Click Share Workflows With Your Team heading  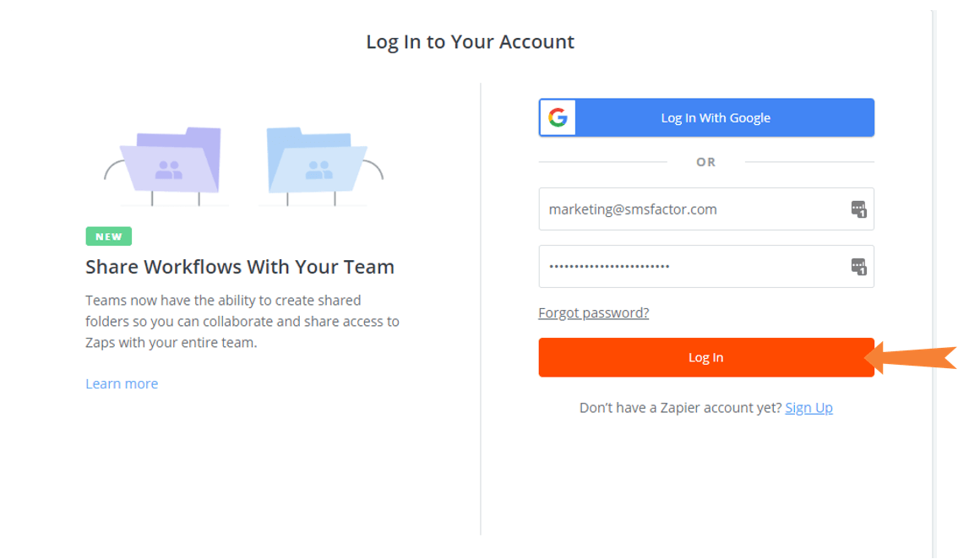[x=240, y=267]
